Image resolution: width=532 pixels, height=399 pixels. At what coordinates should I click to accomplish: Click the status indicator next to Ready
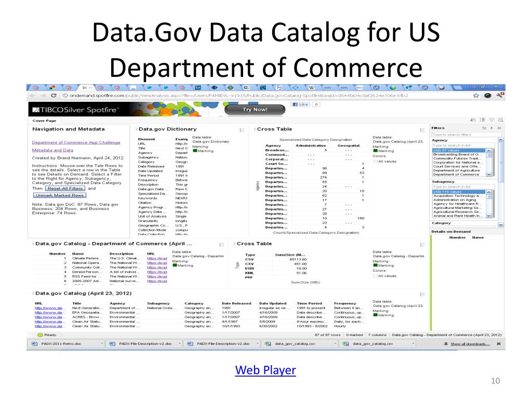(40, 335)
